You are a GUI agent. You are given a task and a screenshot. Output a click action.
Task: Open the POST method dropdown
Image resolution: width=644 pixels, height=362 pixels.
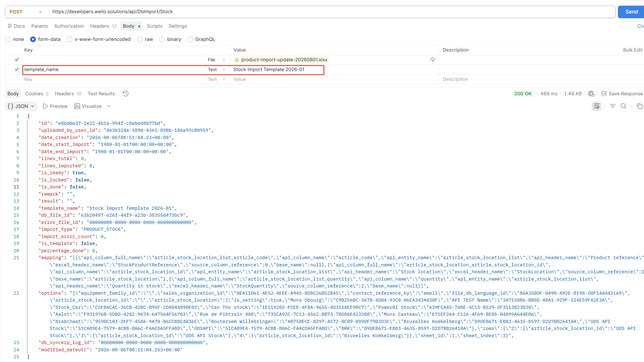[26, 12]
